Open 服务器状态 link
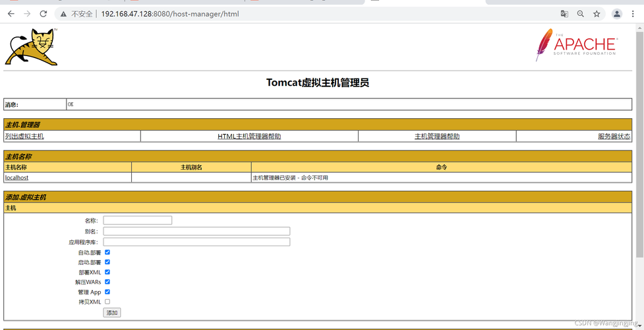Viewport: 644px width, 330px height. 614,136
